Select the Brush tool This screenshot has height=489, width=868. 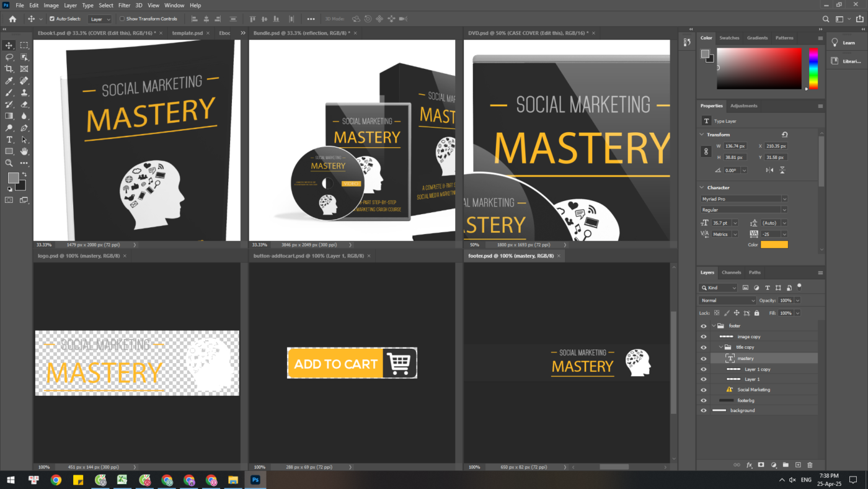[9, 92]
